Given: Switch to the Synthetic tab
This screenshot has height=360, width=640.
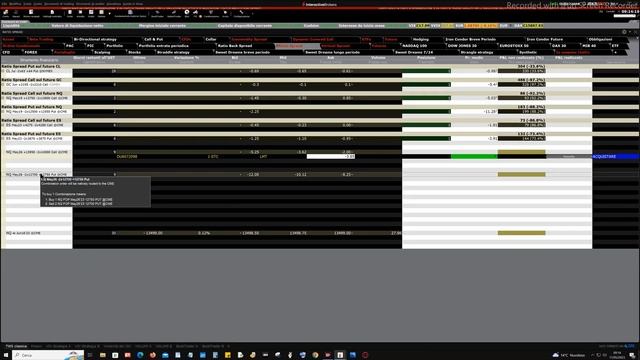Looking at the screenshot, I should click(x=528, y=53).
